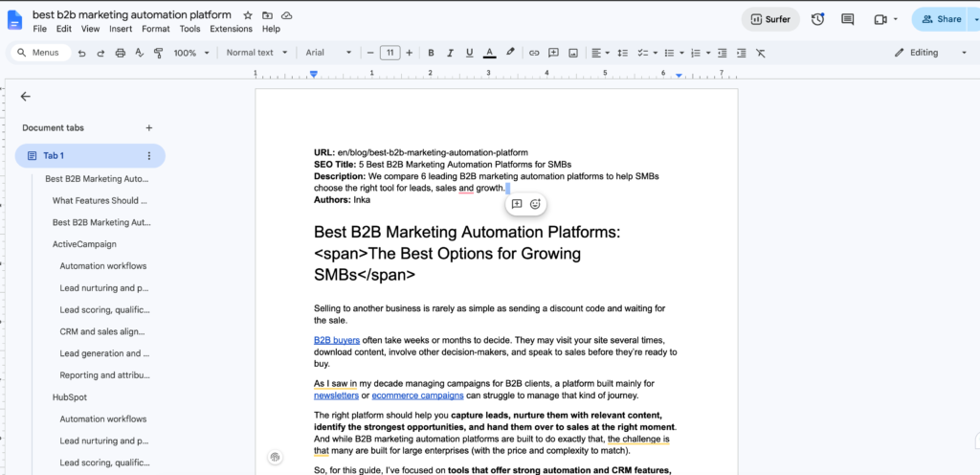Open the Editing mode dropdown
This screenshot has height=475, width=980.
(930, 53)
